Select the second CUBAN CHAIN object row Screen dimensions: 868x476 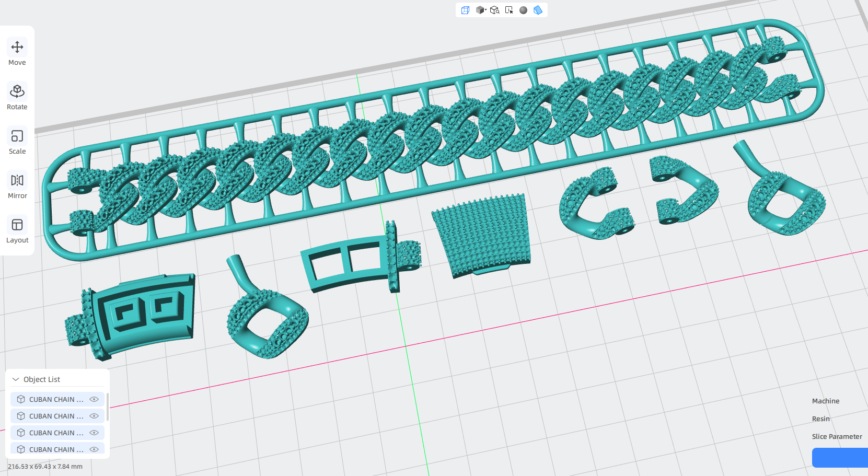click(x=57, y=416)
